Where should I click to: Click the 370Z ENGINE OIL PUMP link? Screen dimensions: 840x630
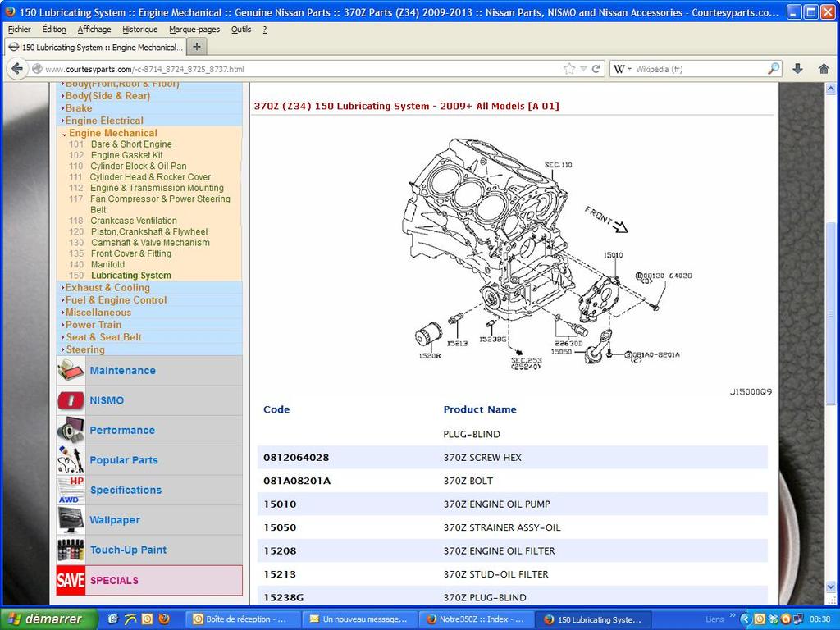[x=496, y=504]
